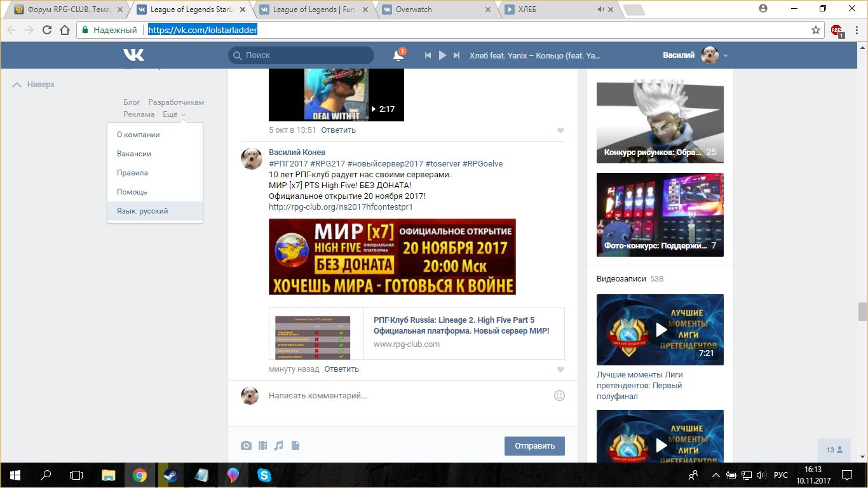The height and width of the screenshot is (488, 868).
Task: Open Разработчикам footer link
Action: pos(176,102)
